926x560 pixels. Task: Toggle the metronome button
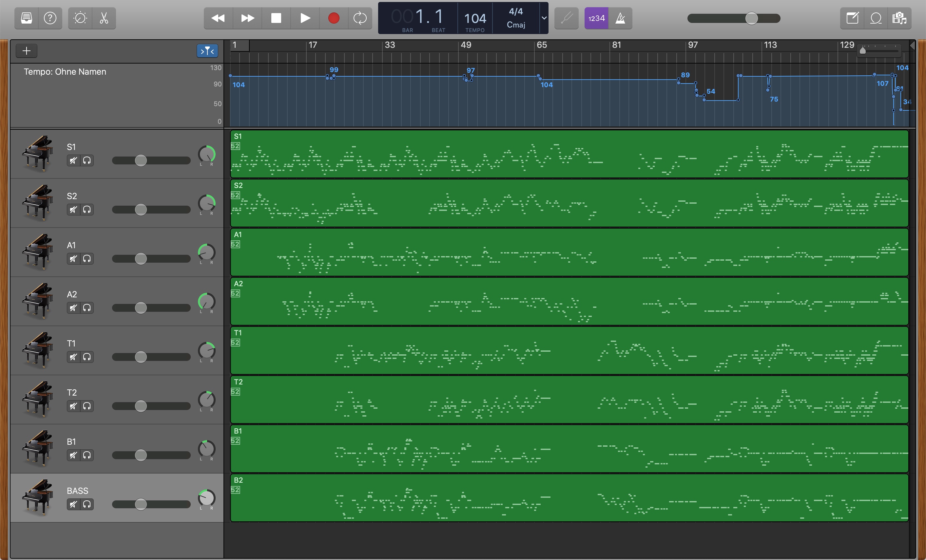coord(620,18)
